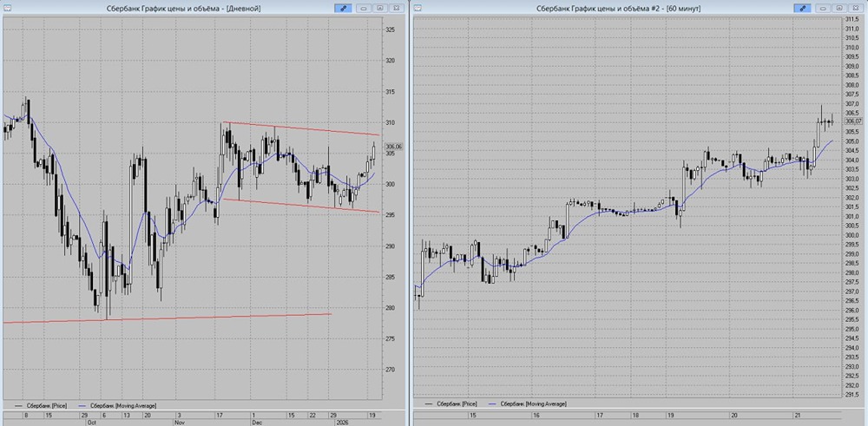Click the 291,5 price level on the 60 минут chart axis
Viewport: 868px width, 426px height.
852,395
